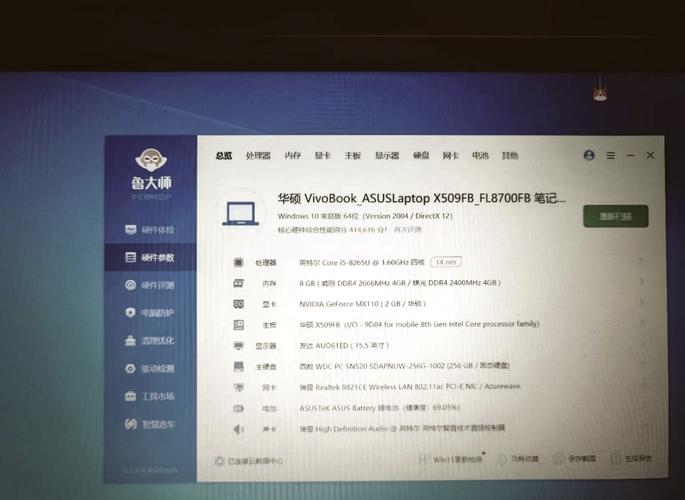Image resolution: width=685 pixels, height=500 pixels.
Task: Click the 智慧选车 sidebar entry
Action: coord(150,425)
